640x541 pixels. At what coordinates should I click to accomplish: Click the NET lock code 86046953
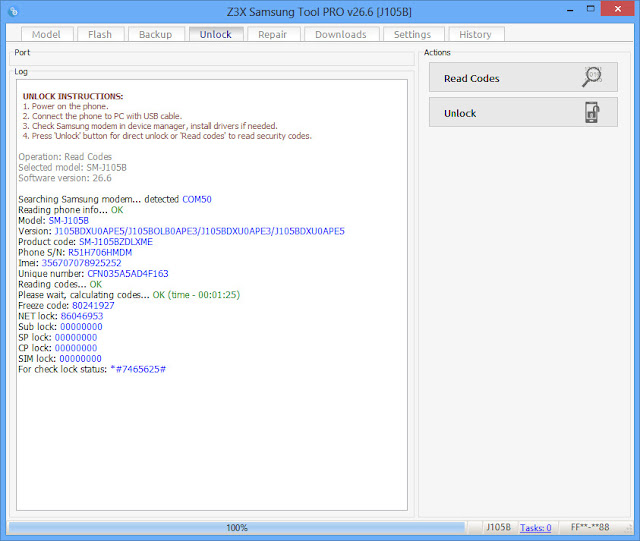tap(82, 316)
